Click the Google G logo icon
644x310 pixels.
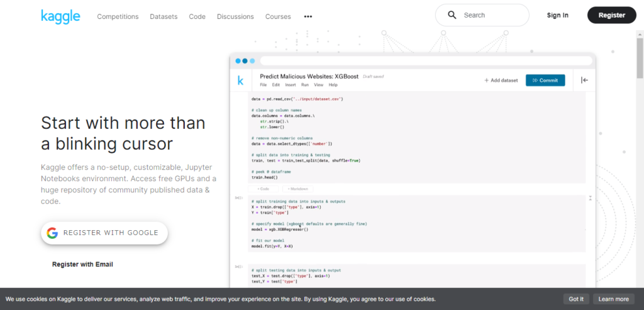click(x=52, y=233)
